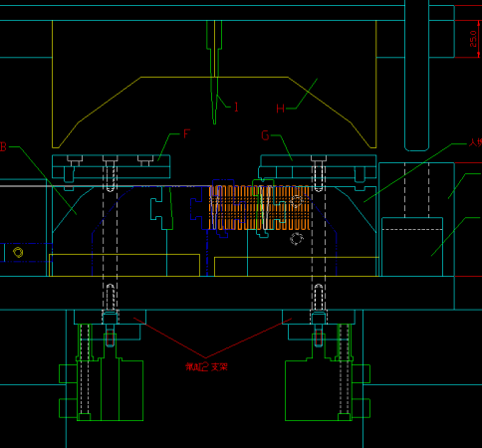Click the red label B at left edge
482x448 pixels.
pos(3,146)
